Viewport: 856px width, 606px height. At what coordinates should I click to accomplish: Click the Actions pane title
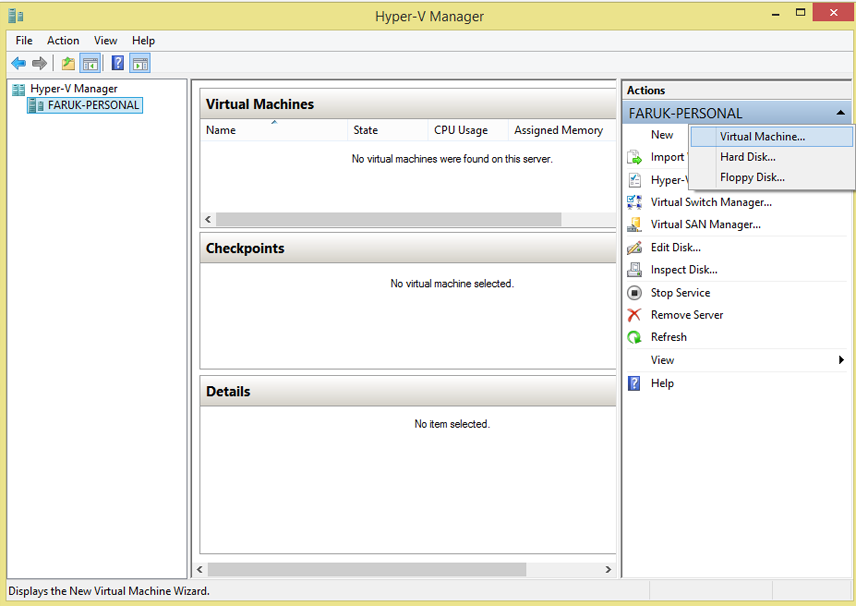point(646,90)
